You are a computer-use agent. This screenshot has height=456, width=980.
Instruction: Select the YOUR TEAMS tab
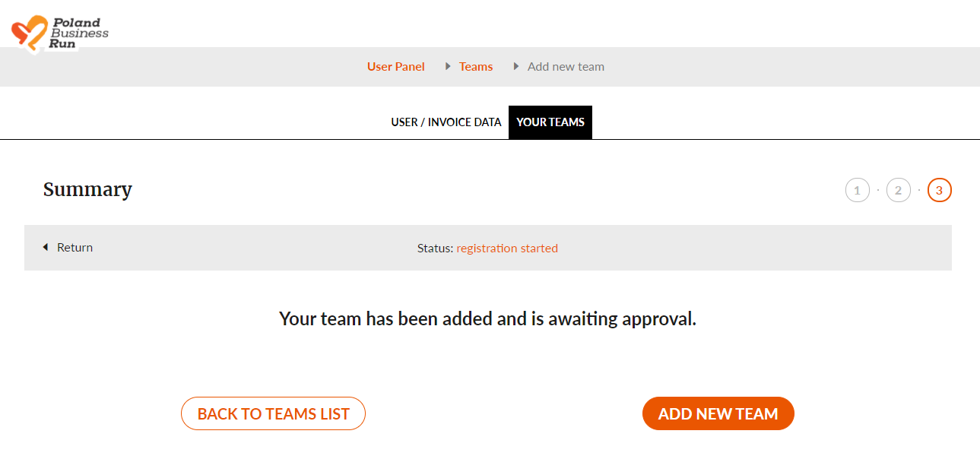(x=550, y=122)
